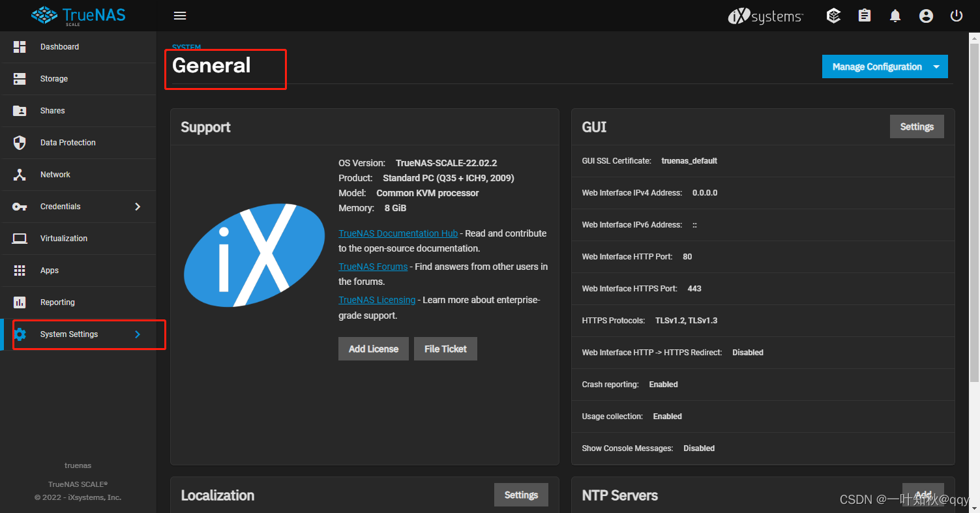
Task: Open the TrueNAS Licensing link
Action: (x=377, y=300)
